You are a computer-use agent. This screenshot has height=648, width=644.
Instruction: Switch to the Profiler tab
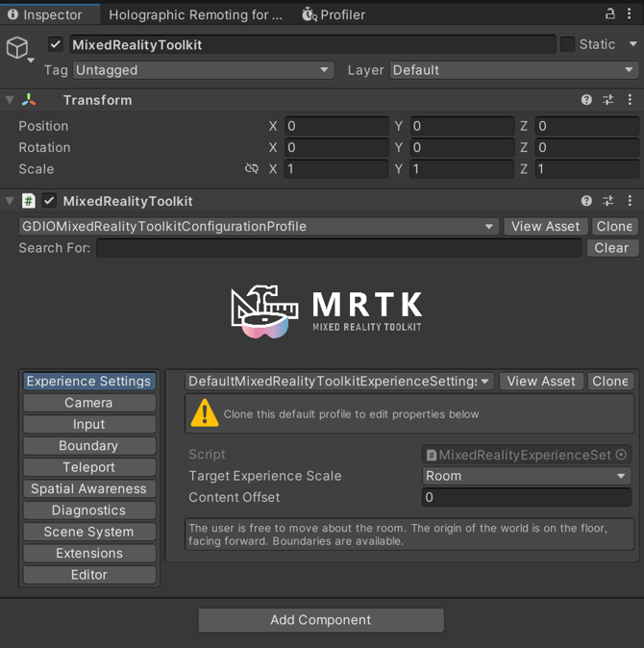click(334, 14)
